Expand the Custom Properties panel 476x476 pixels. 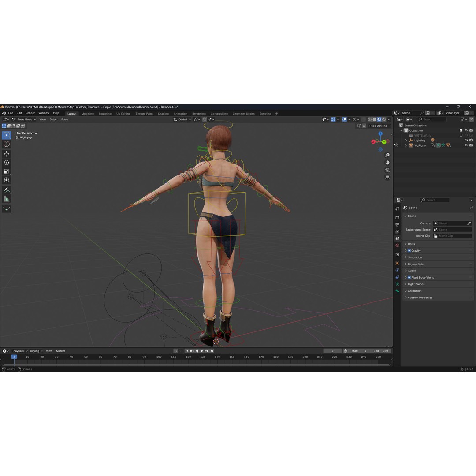pyautogui.click(x=439, y=297)
